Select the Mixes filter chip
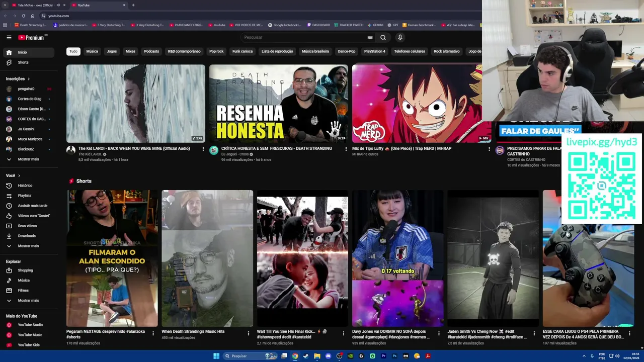The image size is (644, 362). click(130, 51)
